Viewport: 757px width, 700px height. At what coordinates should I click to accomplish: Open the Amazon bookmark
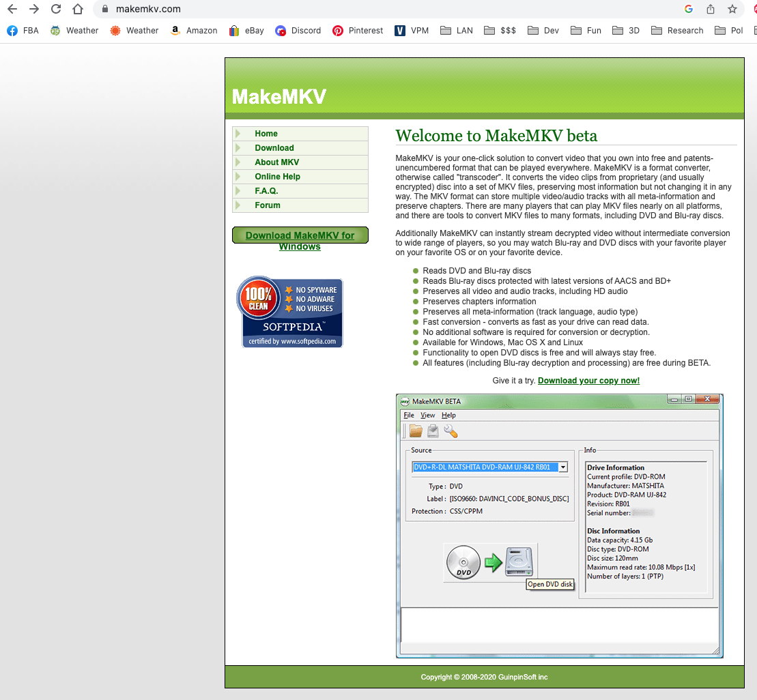[x=194, y=31]
